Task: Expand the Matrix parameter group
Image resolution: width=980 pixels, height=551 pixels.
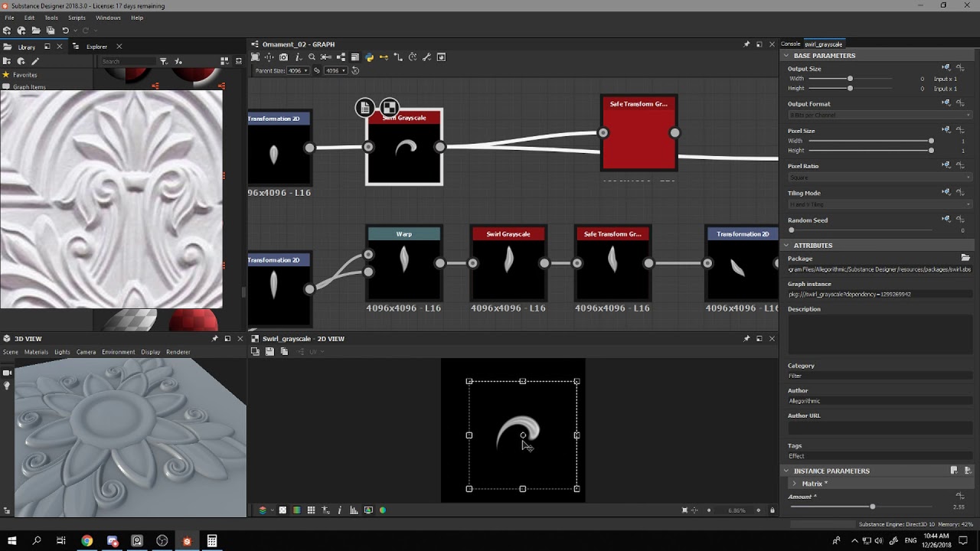Action: coord(795,484)
